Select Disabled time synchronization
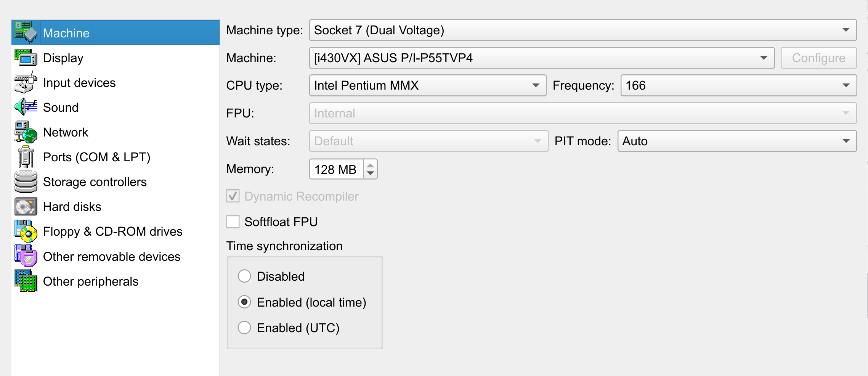 coord(244,276)
